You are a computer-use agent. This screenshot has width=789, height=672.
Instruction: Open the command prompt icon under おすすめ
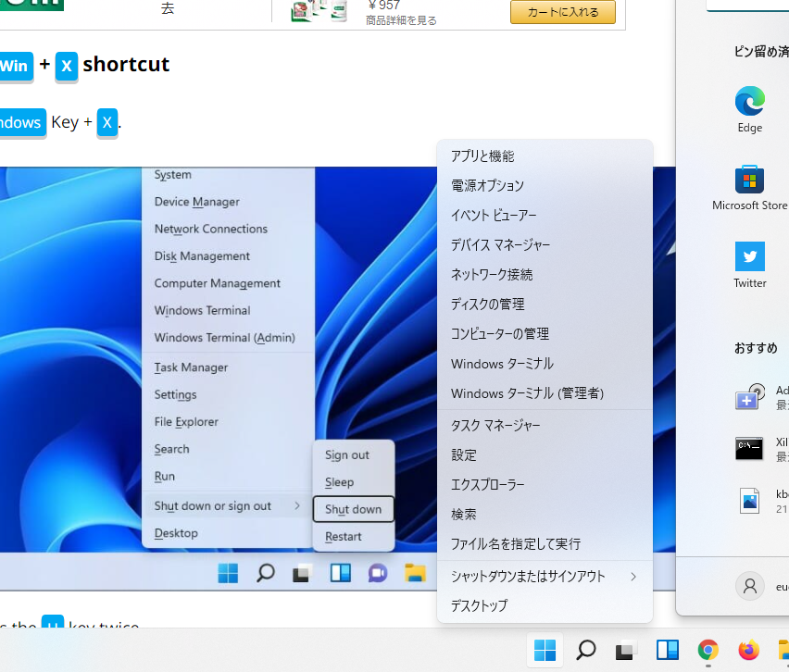point(749,449)
